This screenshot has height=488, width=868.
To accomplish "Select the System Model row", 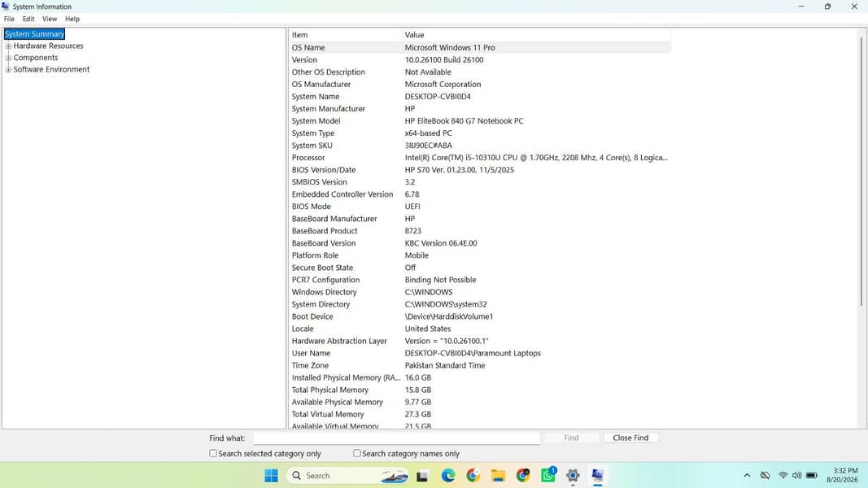I will click(x=480, y=120).
